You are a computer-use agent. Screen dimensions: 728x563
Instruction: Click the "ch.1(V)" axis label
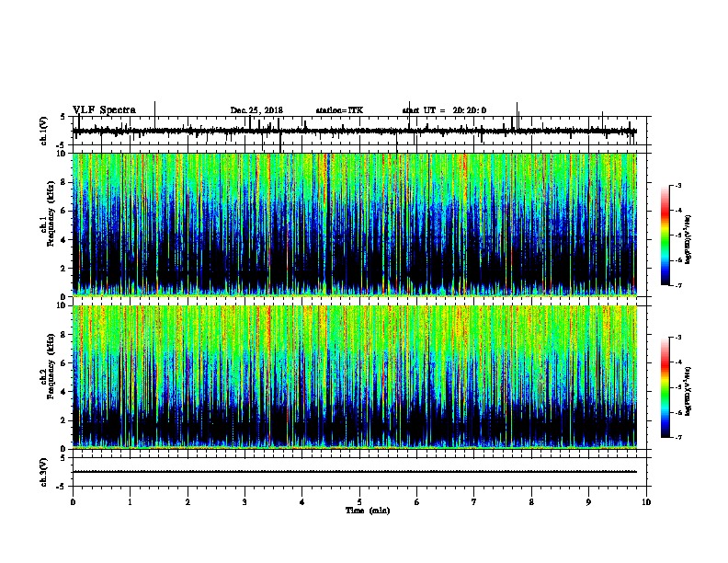[x=44, y=131]
